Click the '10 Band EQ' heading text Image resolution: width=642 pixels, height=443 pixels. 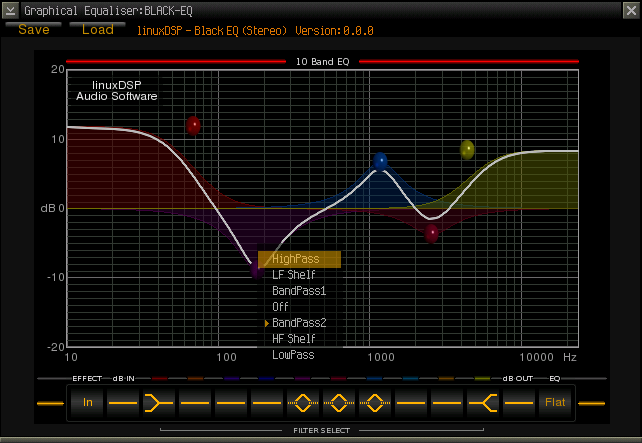pyautogui.click(x=323, y=62)
